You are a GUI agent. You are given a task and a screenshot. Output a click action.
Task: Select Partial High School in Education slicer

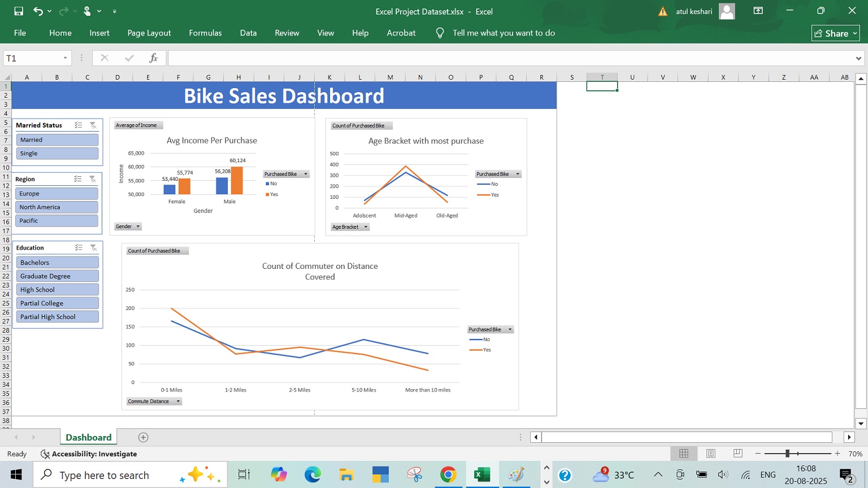point(58,316)
